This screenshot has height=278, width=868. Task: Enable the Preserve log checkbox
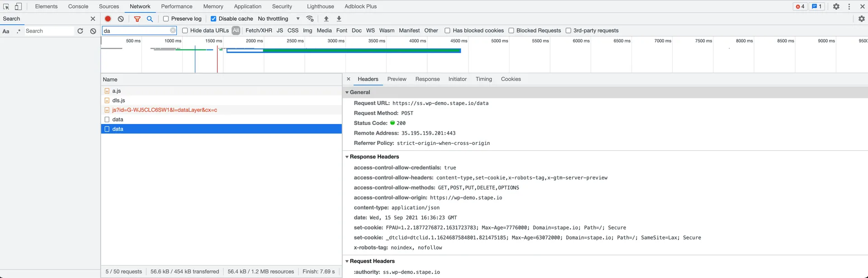166,19
